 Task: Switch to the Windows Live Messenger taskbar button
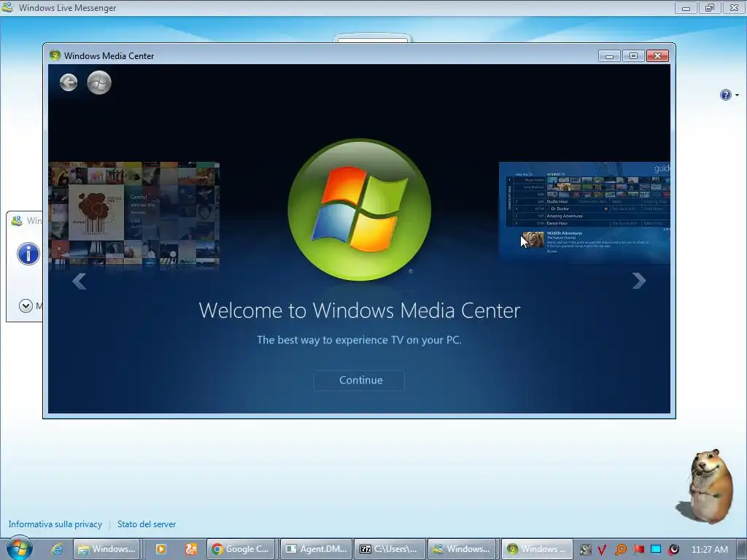462,549
